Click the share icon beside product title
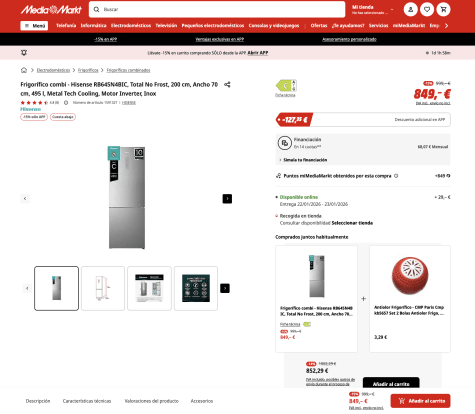The image size is (475, 414). coord(227,85)
